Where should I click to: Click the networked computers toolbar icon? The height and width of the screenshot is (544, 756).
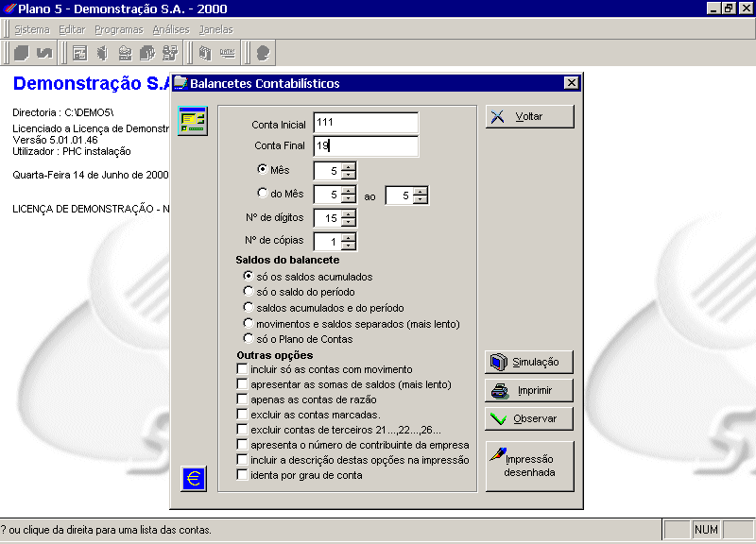pos(170,53)
